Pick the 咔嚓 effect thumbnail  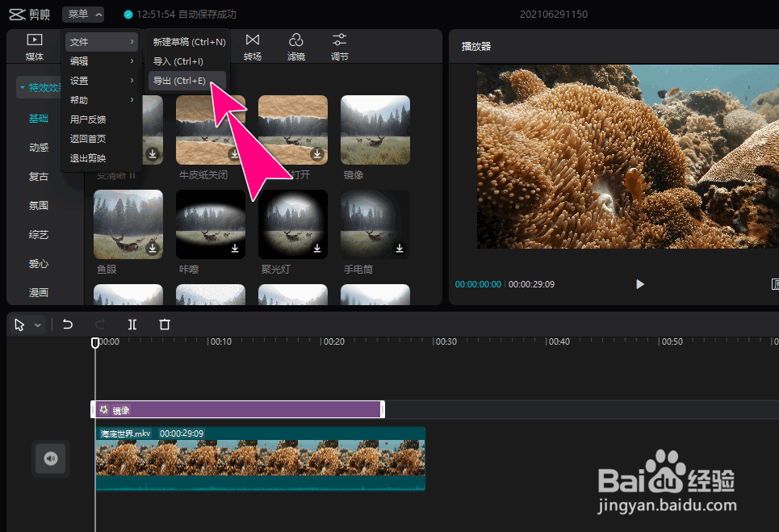pyautogui.click(x=211, y=224)
